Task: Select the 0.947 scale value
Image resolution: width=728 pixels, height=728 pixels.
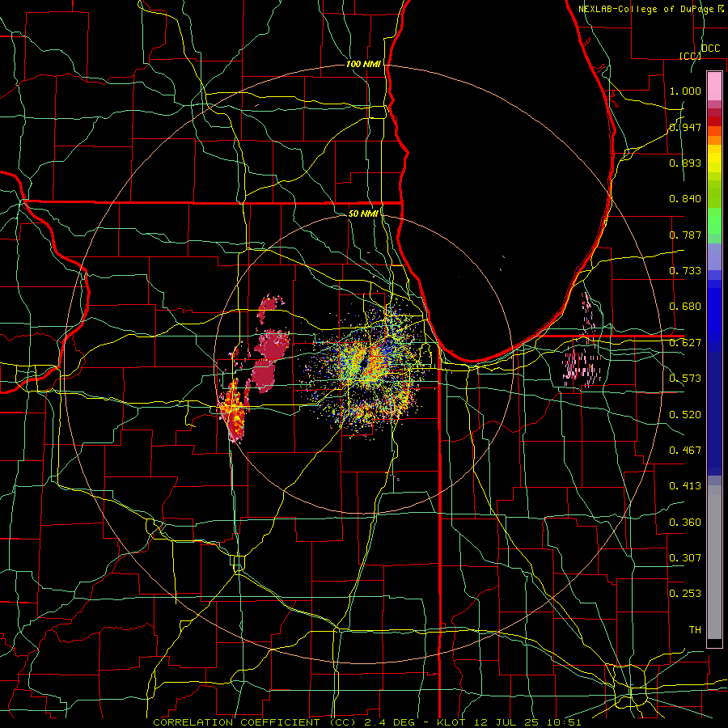Action: point(685,127)
